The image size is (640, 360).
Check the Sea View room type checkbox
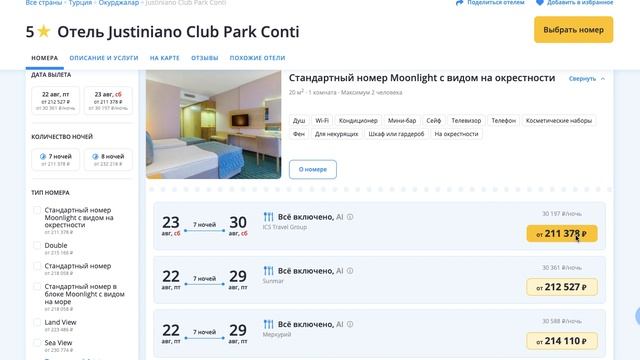tap(37, 343)
